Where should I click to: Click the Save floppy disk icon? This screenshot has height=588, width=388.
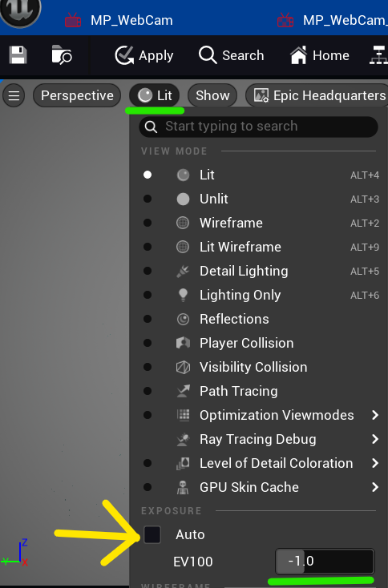(18, 55)
